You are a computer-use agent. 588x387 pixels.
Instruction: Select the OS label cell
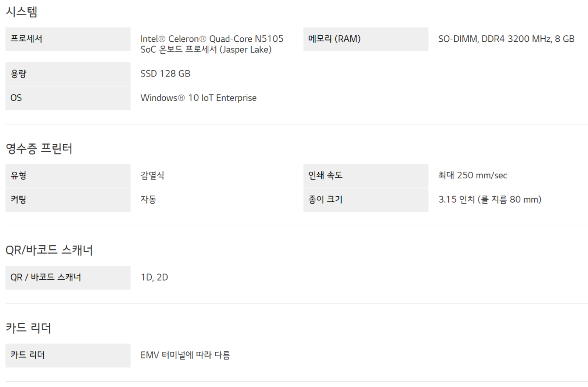68,98
